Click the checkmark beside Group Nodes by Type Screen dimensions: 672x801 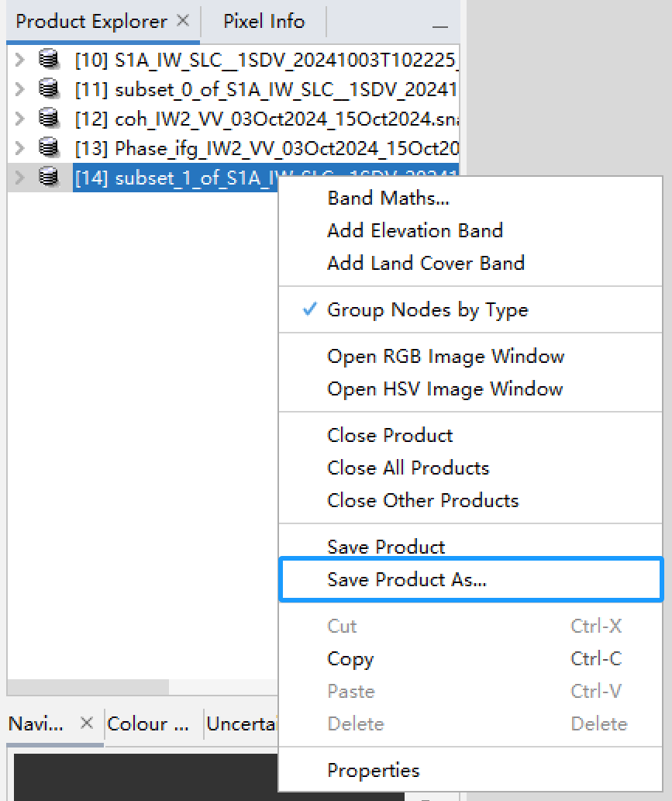click(308, 308)
